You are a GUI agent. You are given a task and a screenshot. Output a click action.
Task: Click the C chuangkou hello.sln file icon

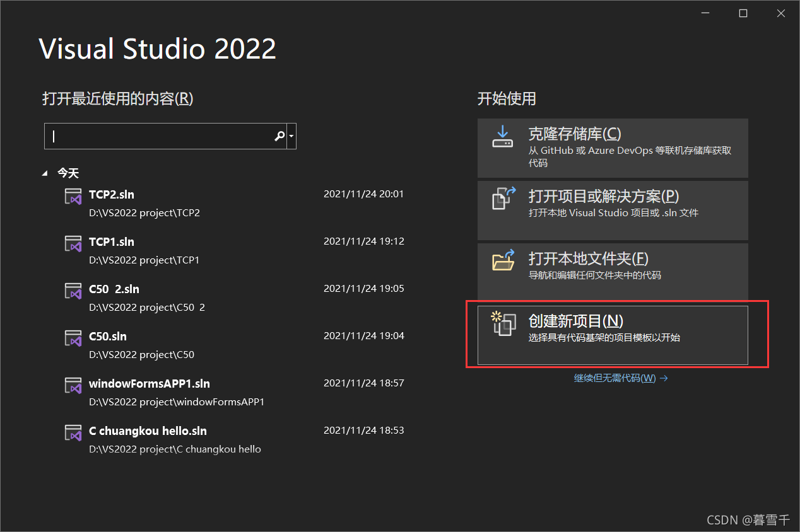point(73,432)
